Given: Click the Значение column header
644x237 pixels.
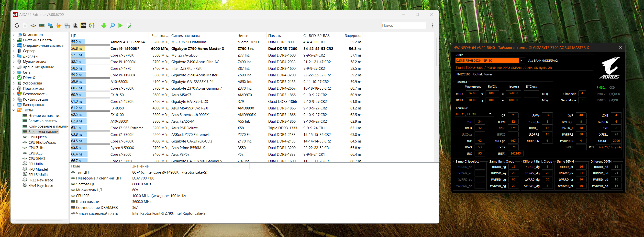Looking at the screenshot, I should (x=190, y=166).
